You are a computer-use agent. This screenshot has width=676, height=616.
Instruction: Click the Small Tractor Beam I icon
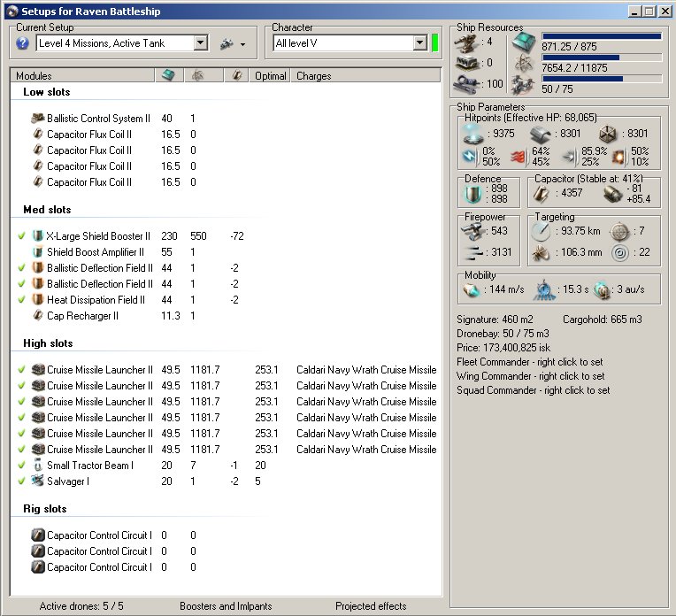coord(38,465)
